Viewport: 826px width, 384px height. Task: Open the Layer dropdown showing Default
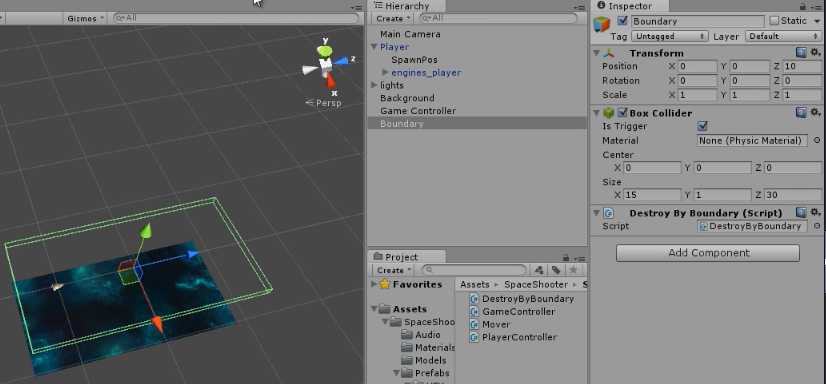click(x=783, y=36)
